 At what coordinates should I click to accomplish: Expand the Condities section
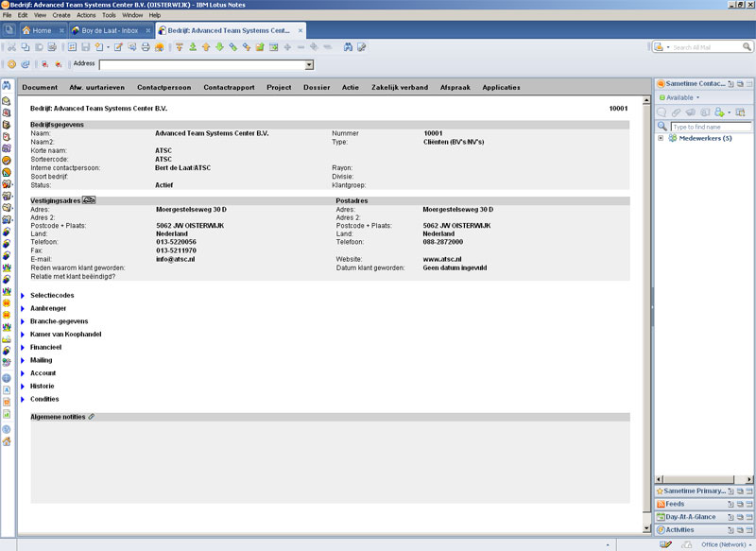[23, 400]
